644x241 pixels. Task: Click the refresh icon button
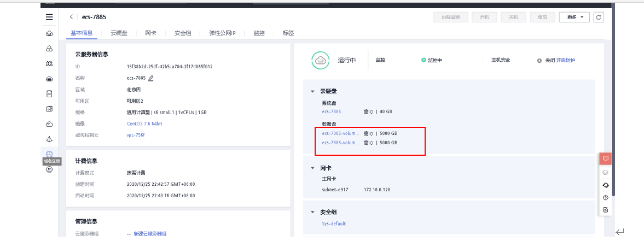tap(599, 17)
